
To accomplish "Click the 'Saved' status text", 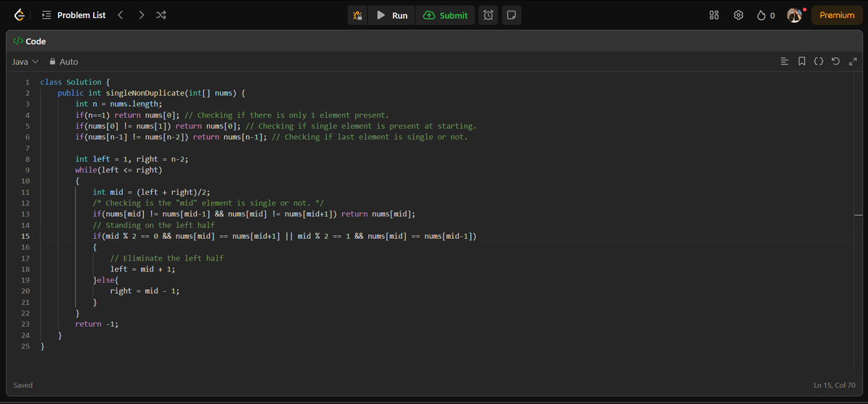I will [23, 385].
